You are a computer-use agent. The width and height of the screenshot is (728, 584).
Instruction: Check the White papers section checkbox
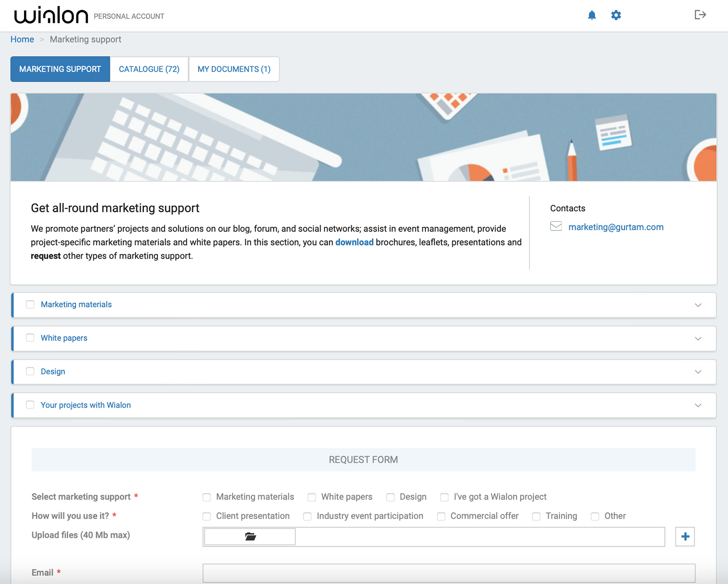pos(30,338)
